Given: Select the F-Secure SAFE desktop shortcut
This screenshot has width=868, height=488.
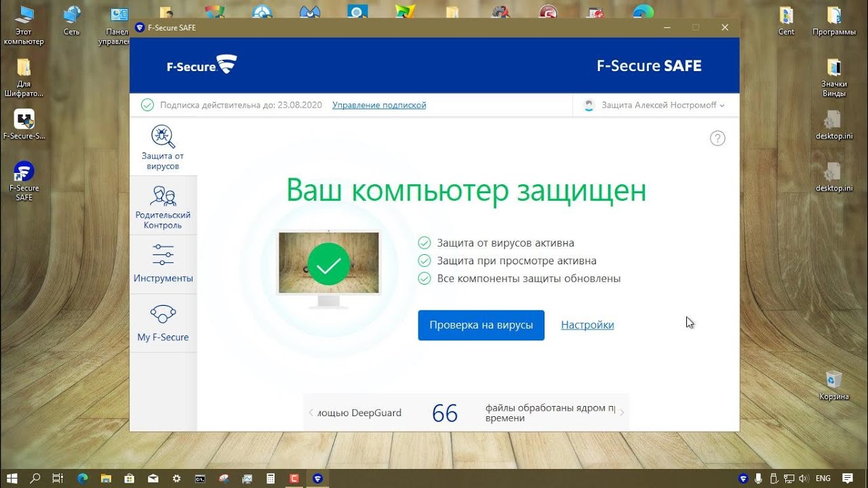Looking at the screenshot, I should 24,182.
